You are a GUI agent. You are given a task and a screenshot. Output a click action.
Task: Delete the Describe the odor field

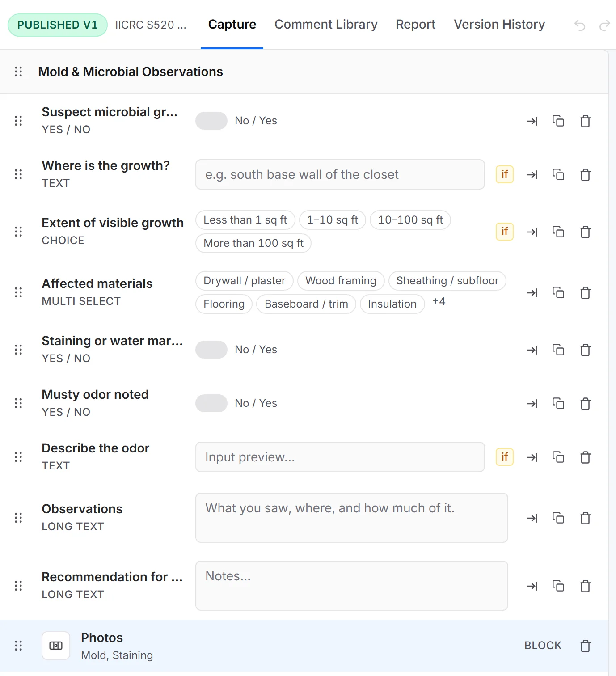[585, 457]
